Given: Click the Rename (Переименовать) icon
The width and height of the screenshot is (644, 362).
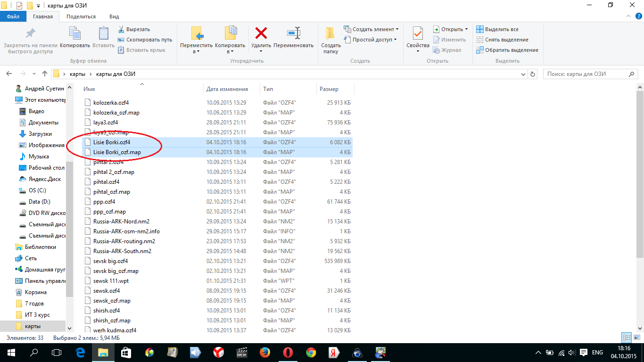Looking at the screenshot, I should pyautogui.click(x=293, y=33).
